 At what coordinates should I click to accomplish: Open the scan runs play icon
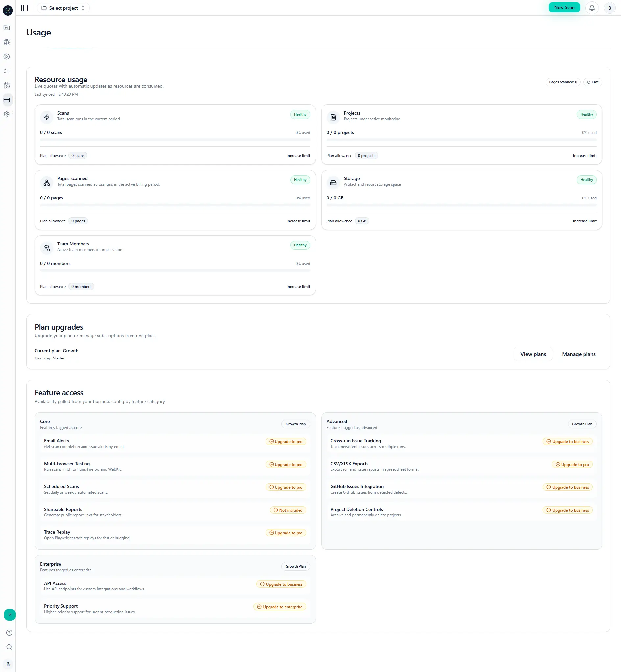coord(7,57)
